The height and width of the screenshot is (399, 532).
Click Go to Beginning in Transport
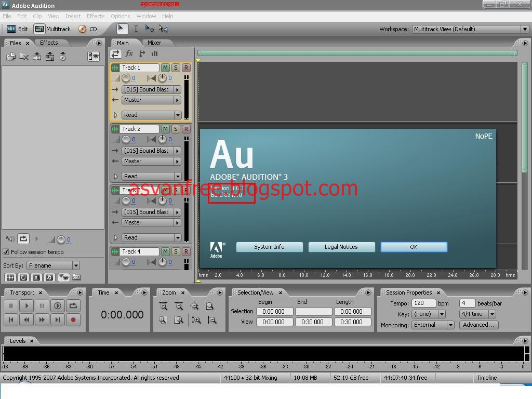tap(11, 320)
